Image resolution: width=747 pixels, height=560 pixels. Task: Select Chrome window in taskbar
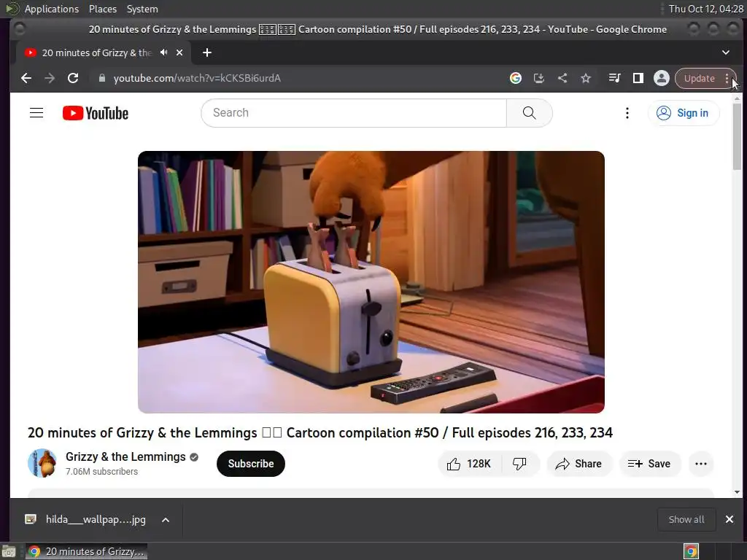(x=86, y=551)
